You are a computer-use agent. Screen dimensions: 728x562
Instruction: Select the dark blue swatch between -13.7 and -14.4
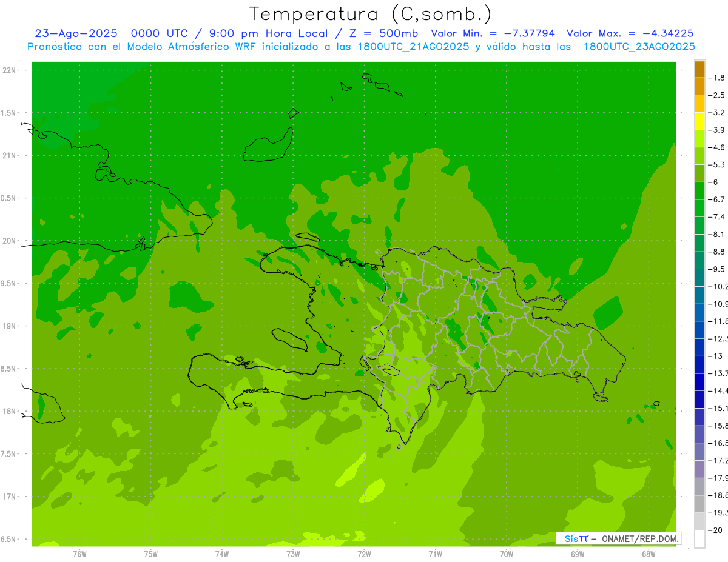click(x=699, y=382)
